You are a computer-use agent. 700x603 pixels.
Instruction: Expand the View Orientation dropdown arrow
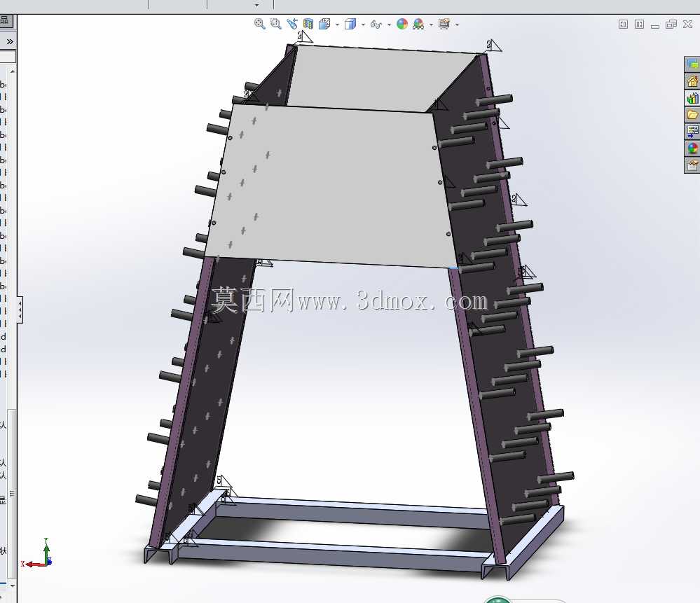click(337, 25)
